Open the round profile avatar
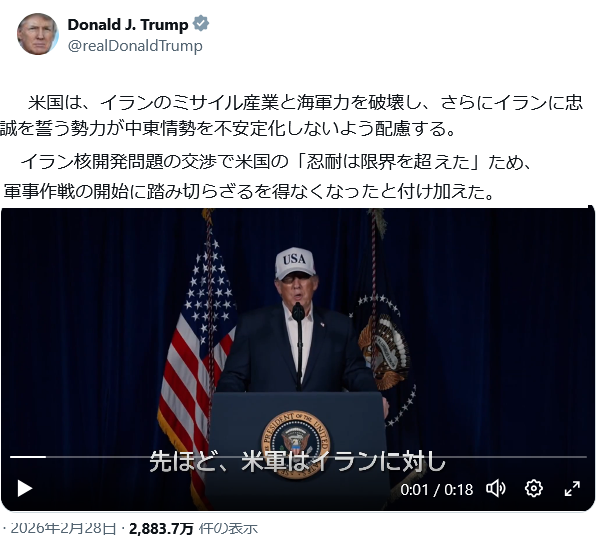603x541 pixels. click(x=38, y=34)
